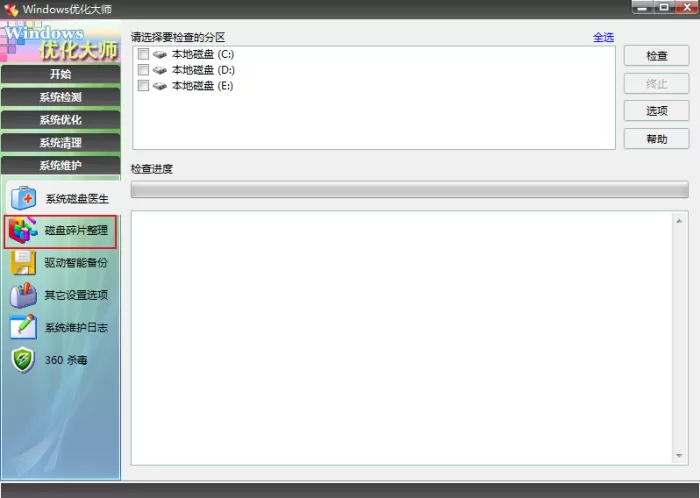This screenshot has height=498, width=700.
Task: Click the 帮助 button
Action: [656, 139]
